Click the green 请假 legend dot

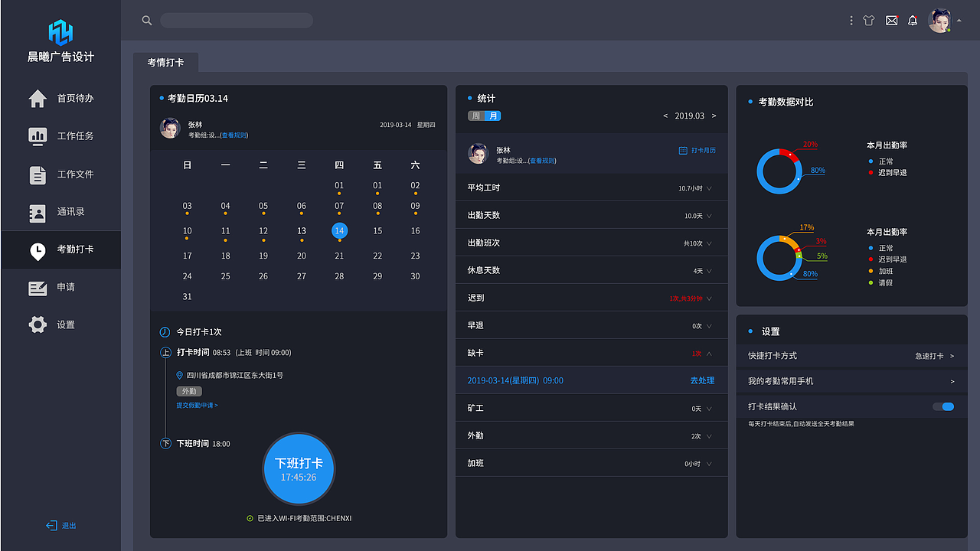tap(871, 282)
